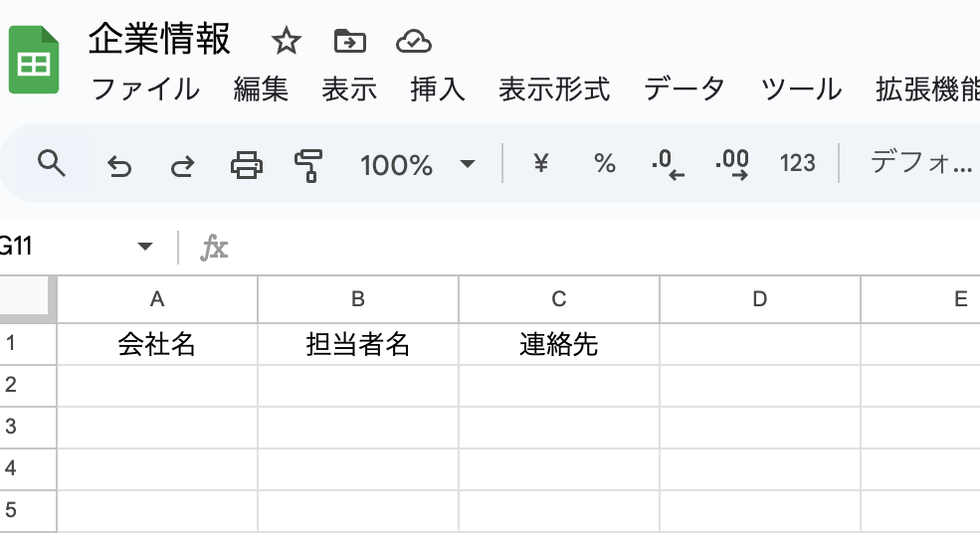Expand the name box dropdown arrow
The width and height of the screenshot is (980, 533).
145,247
